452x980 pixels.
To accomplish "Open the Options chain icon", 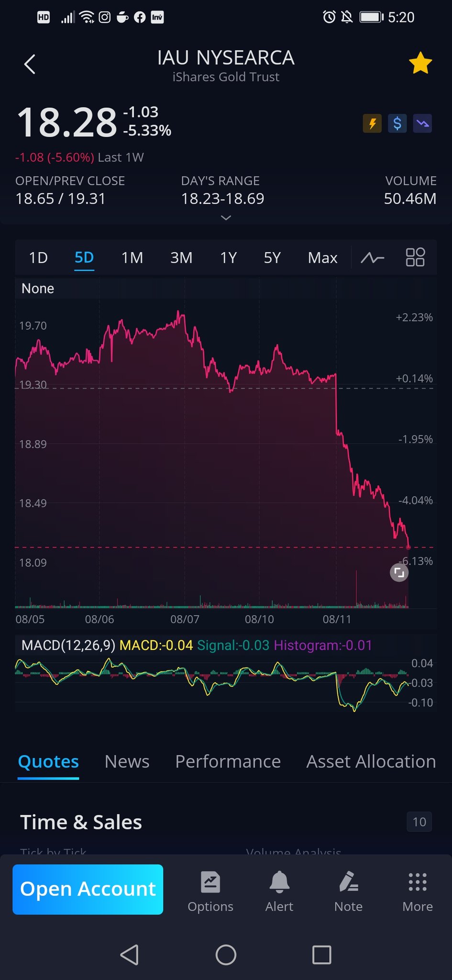I will coord(210,891).
